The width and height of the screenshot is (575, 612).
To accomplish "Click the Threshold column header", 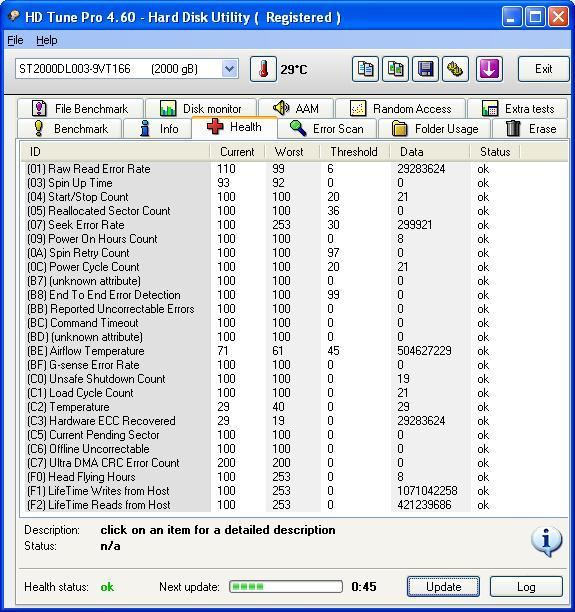I will click(355, 151).
